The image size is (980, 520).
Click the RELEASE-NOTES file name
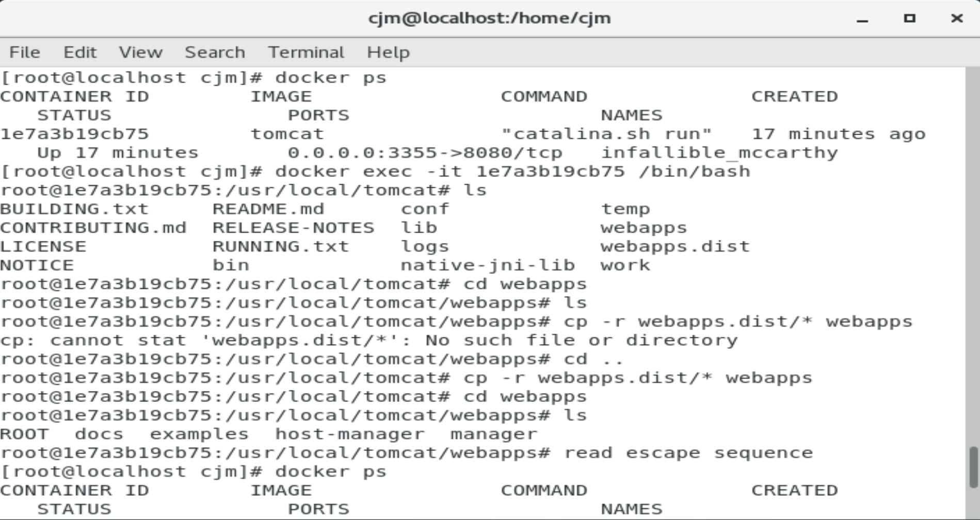click(x=293, y=228)
